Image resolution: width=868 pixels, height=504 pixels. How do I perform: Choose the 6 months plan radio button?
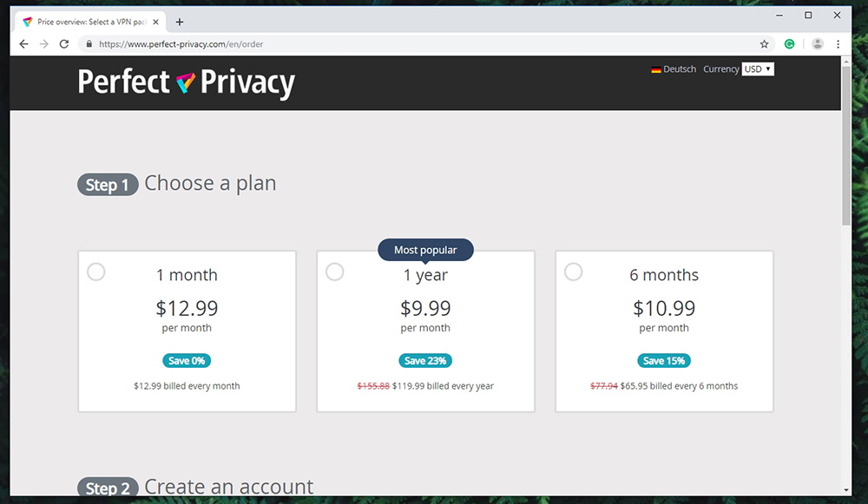click(573, 272)
